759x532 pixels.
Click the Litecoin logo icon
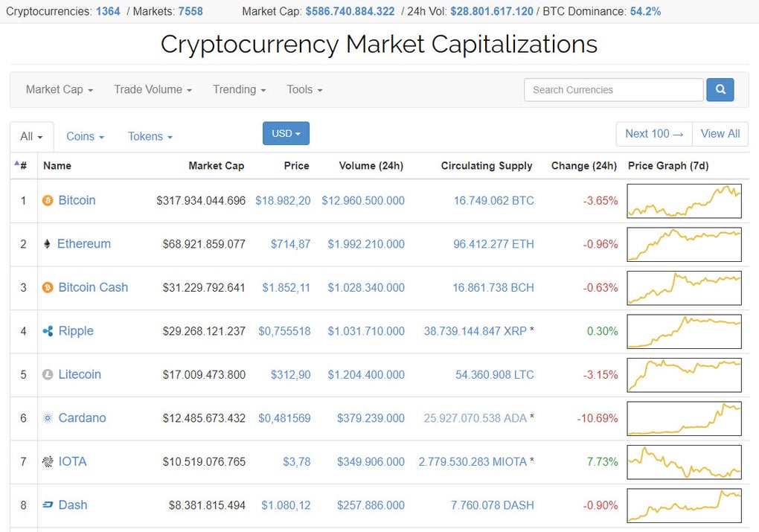[x=48, y=374]
